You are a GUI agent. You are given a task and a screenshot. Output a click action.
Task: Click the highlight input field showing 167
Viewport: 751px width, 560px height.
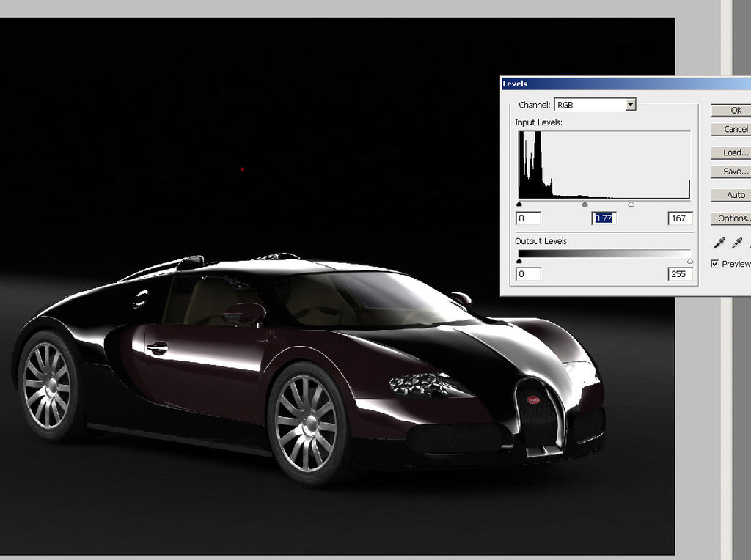678,218
